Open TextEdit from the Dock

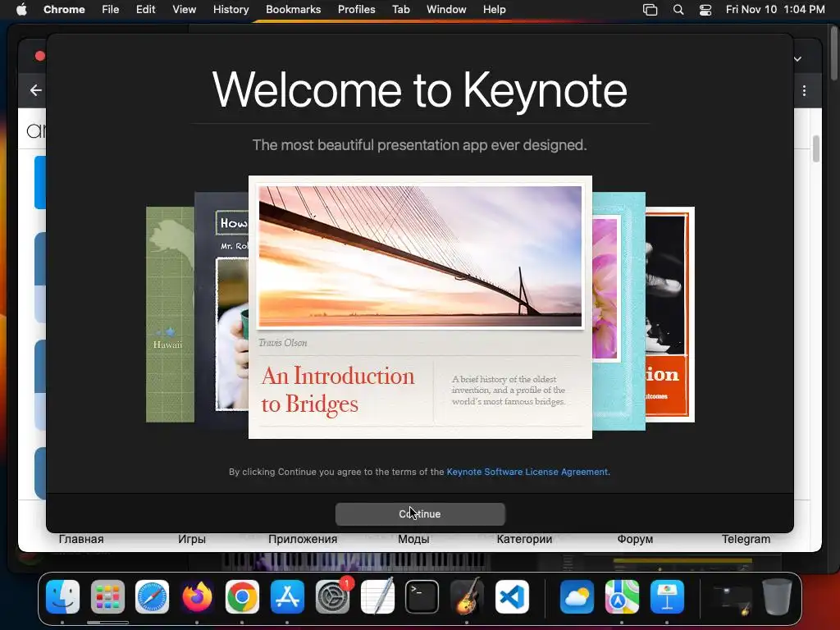(377, 597)
